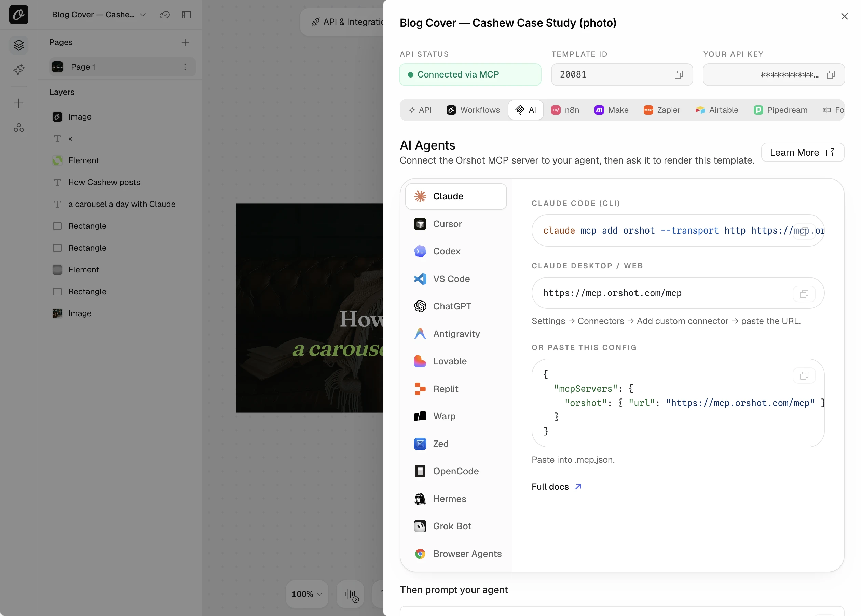
Task: Switch to the n8n tab
Action: pyautogui.click(x=565, y=110)
